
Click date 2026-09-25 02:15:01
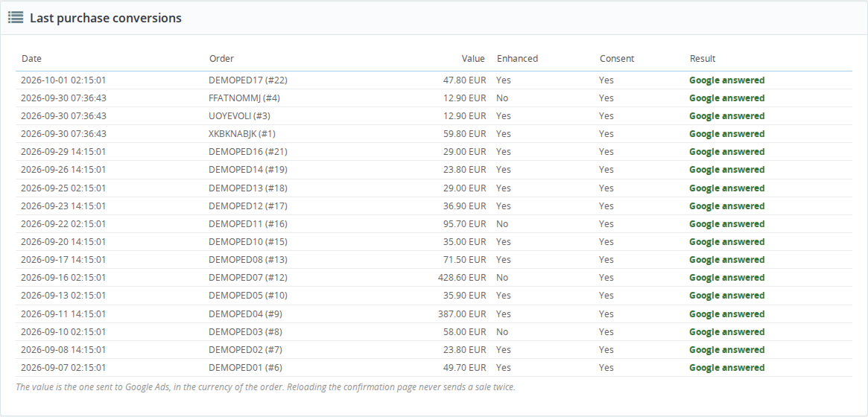(63, 188)
